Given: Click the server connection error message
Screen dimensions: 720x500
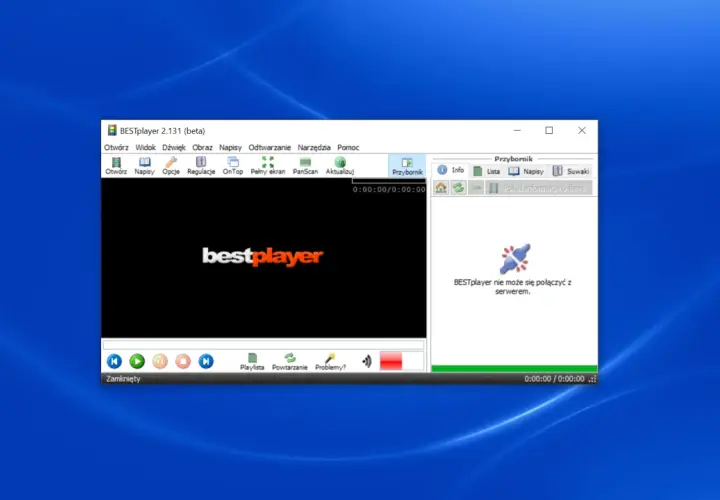Looking at the screenshot, I should pos(512,287).
